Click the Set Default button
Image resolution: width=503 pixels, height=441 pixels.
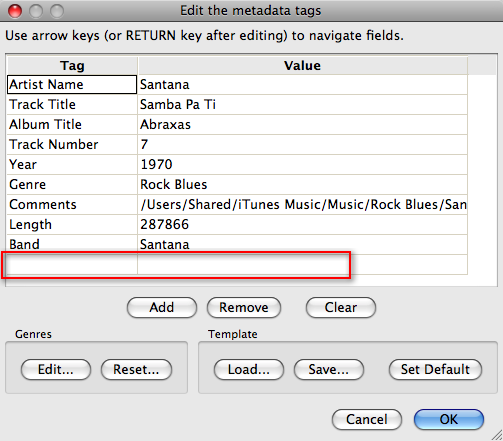(435, 369)
